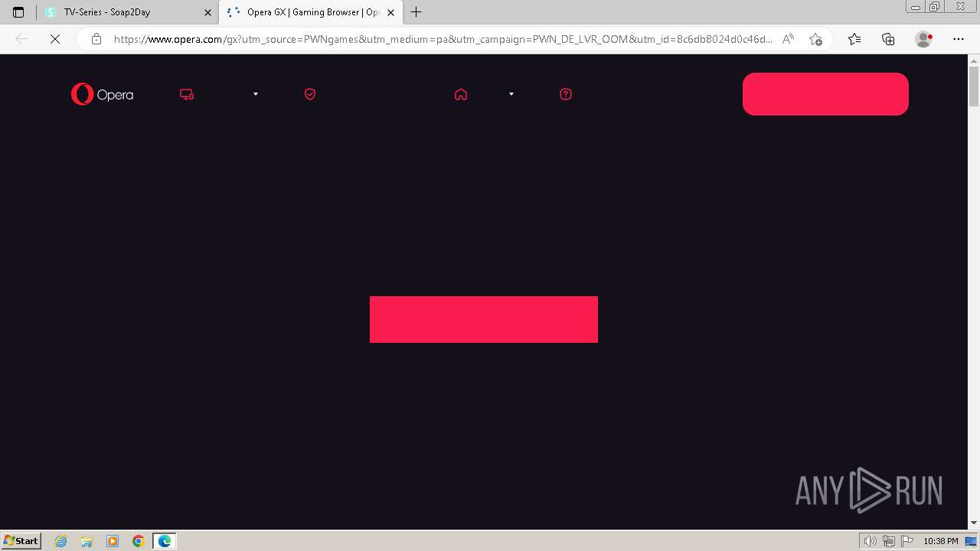Open the Favorites list
This screenshot has width=980, height=551.
coord(854,39)
